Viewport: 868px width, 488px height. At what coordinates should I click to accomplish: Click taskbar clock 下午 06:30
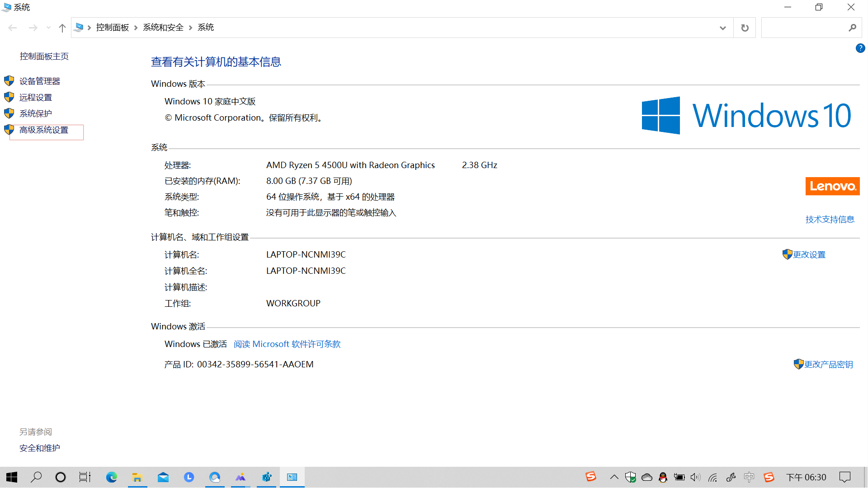(x=806, y=477)
